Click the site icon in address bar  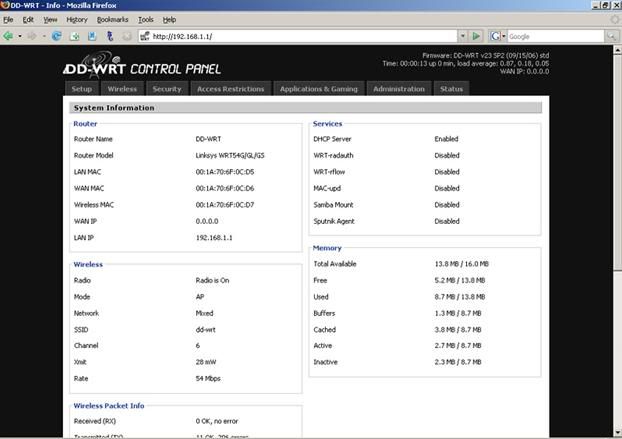(144, 36)
